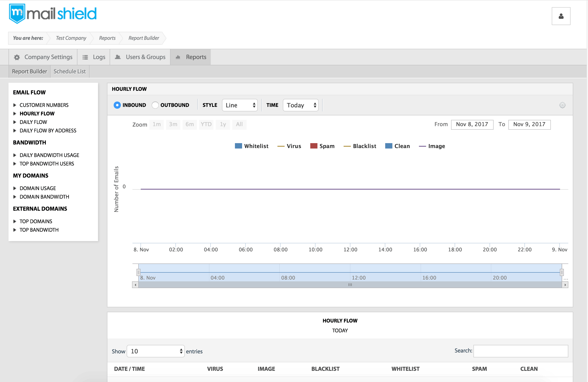Click the 3m zoom button
The image size is (588, 382).
click(173, 124)
